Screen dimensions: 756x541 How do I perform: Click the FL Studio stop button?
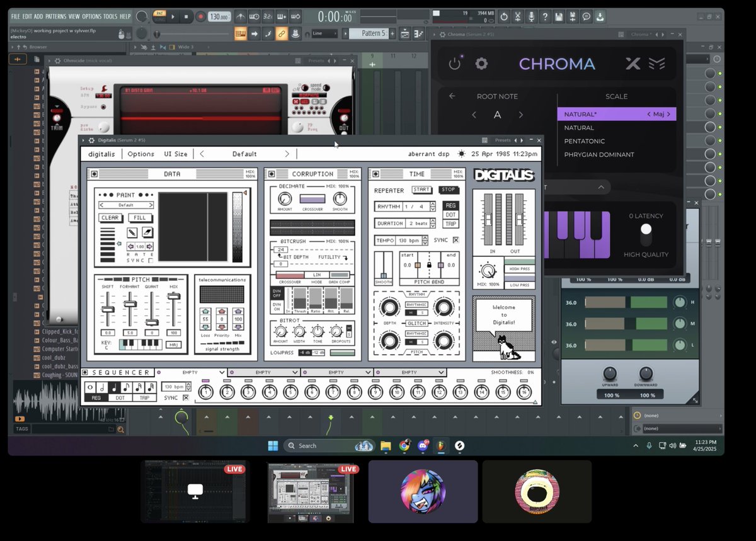point(186,17)
